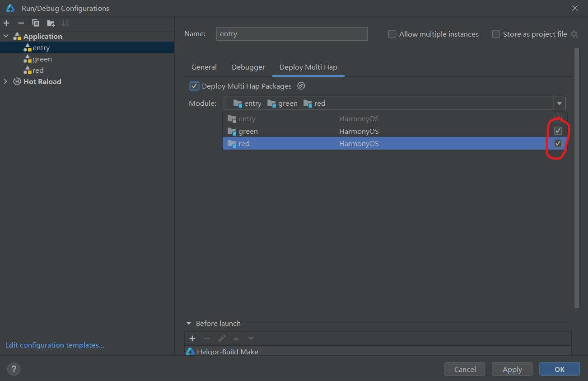Click the Name input field

292,34
